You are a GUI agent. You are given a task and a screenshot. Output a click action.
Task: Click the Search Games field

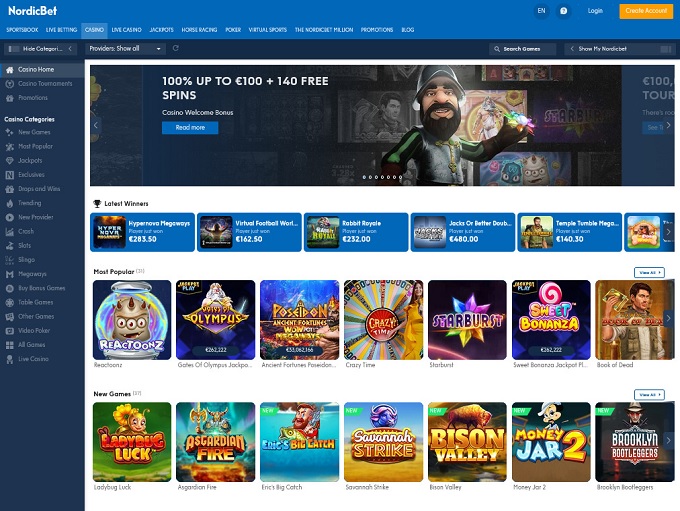pos(522,48)
